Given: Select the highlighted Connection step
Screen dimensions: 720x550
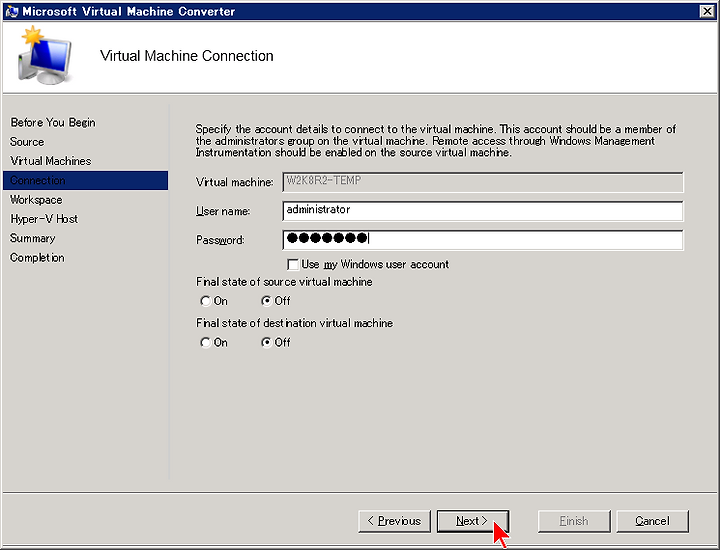Looking at the screenshot, I should coord(85,180).
